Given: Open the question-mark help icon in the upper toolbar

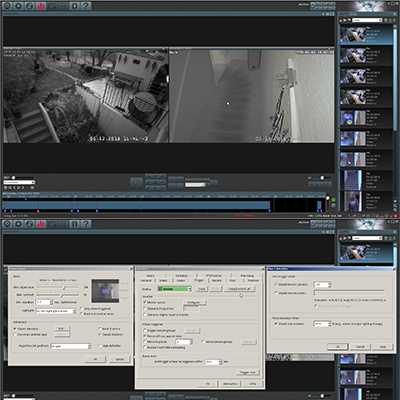Looking at the screenshot, I should pyautogui.click(x=86, y=6).
